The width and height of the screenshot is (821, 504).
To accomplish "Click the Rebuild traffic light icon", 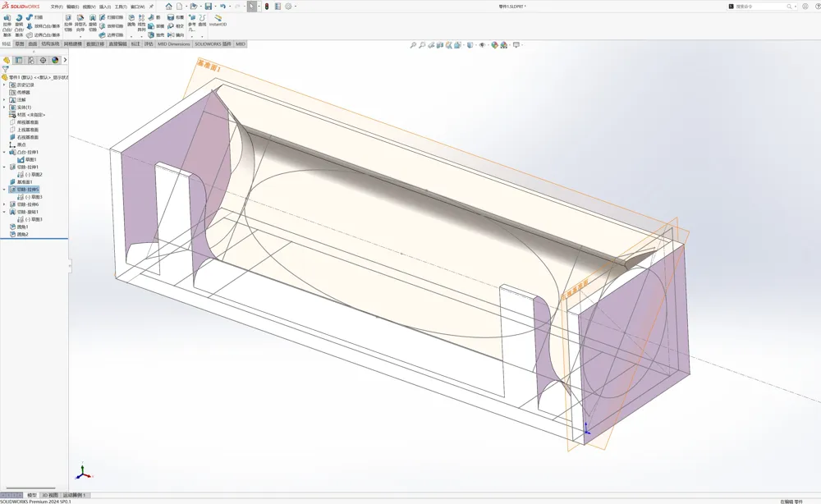I will (267, 7).
